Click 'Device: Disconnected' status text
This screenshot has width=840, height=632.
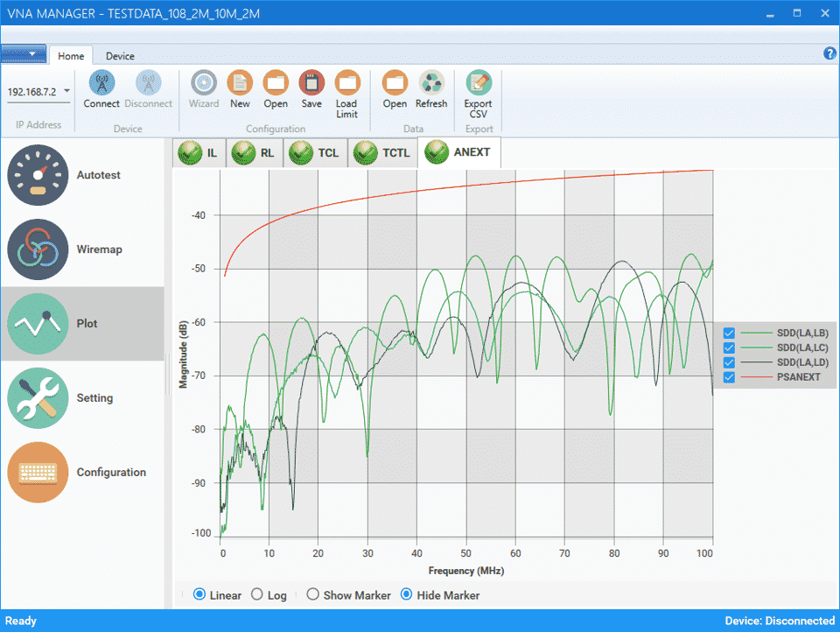coord(780,621)
